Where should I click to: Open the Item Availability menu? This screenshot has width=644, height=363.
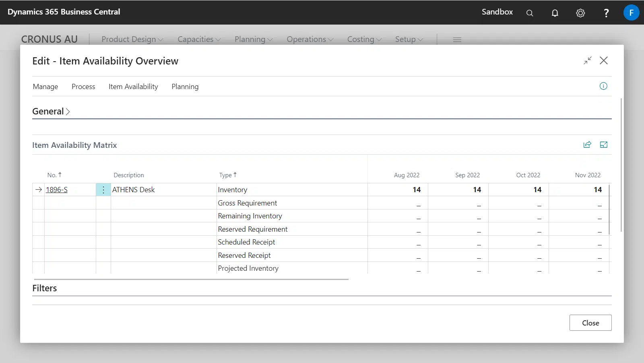[133, 87]
